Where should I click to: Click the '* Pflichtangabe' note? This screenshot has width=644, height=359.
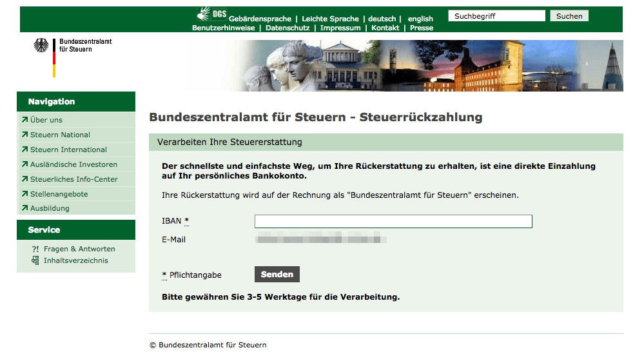point(191,275)
